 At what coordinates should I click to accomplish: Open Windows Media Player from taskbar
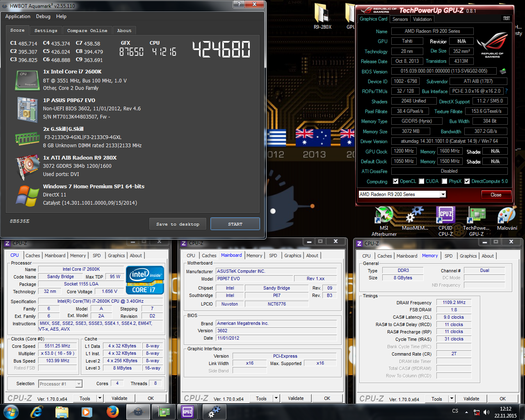point(87,412)
